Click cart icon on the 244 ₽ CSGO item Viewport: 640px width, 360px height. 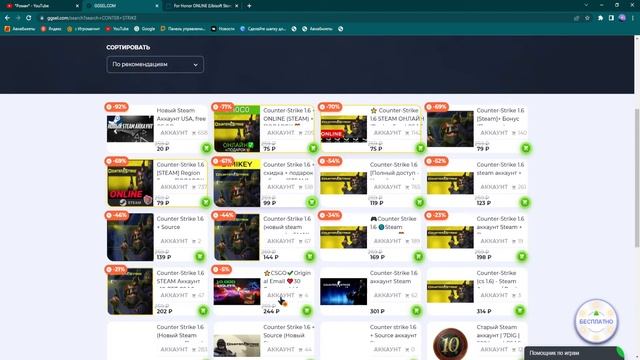click(x=307, y=311)
